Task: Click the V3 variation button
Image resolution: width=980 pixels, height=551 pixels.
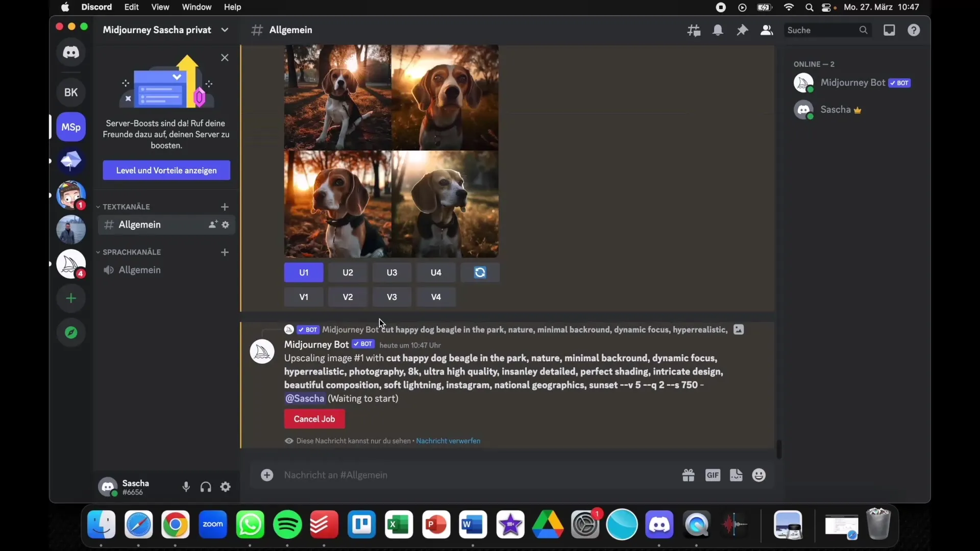Action: (392, 297)
